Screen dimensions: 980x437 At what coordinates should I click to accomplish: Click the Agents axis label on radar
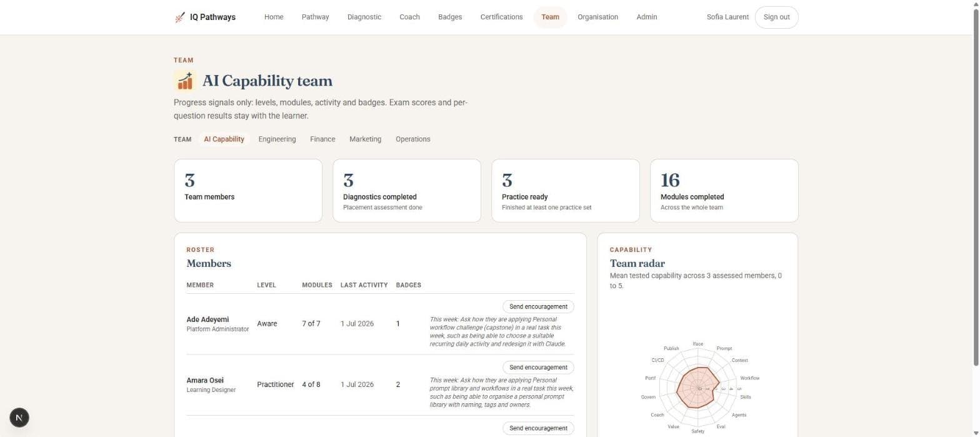[x=739, y=414]
